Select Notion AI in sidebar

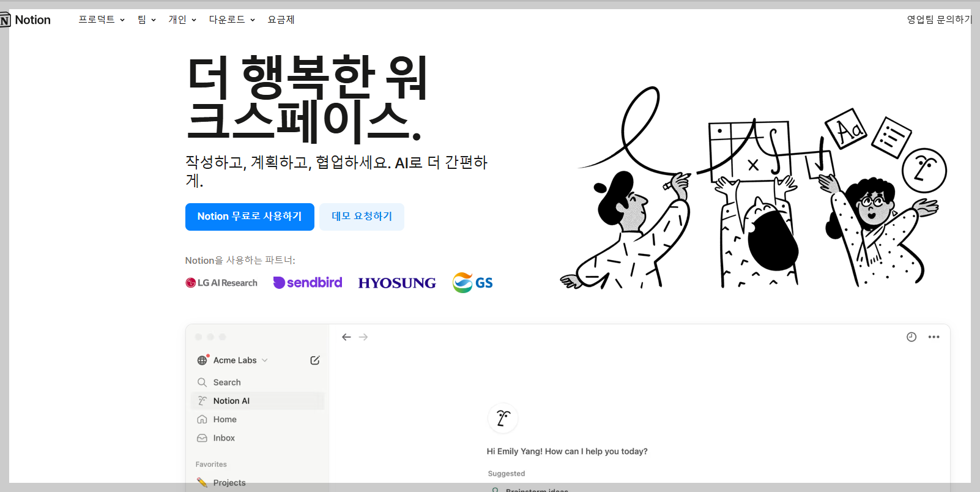[x=258, y=401]
